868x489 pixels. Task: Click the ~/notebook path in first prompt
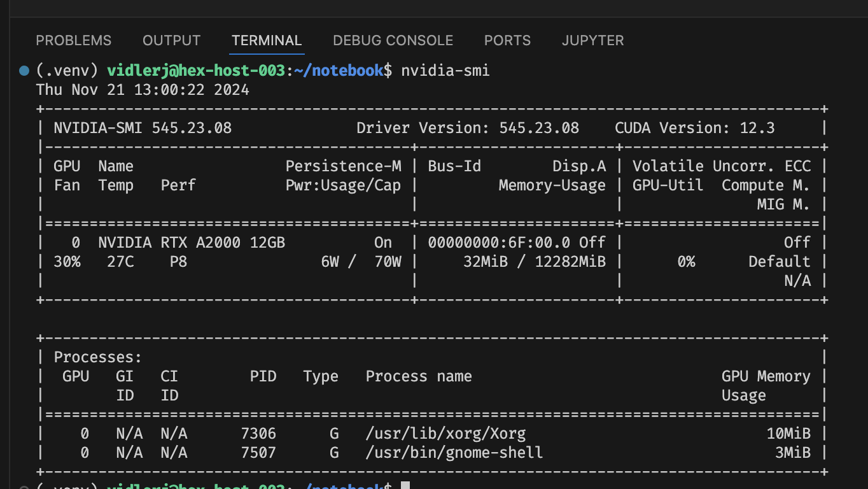click(x=339, y=71)
